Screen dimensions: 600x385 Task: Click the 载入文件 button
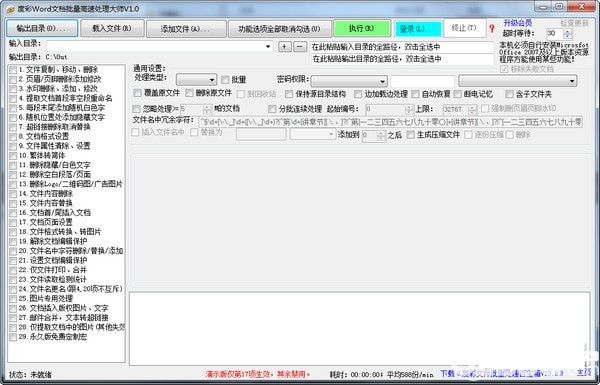(112, 28)
